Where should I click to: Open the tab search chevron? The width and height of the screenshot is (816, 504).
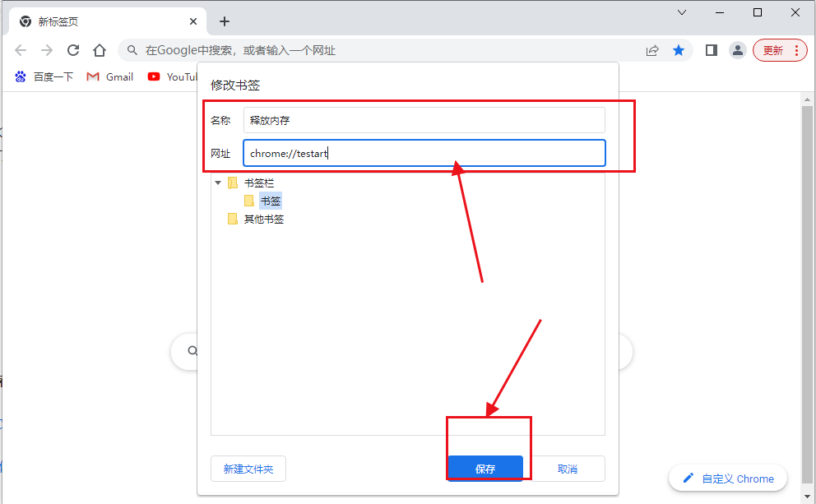(682, 12)
